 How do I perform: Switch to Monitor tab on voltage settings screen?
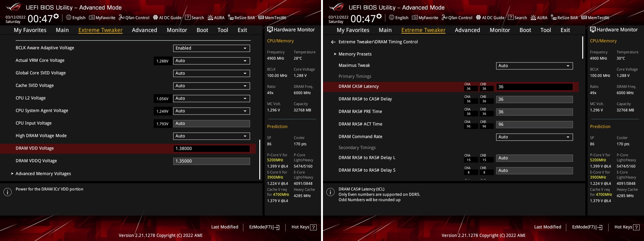click(x=177, y=30)
